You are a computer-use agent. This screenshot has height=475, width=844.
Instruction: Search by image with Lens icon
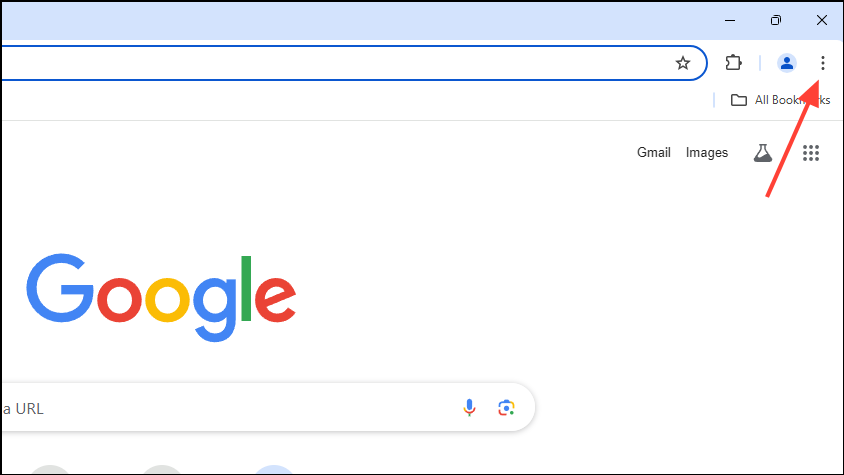[x=507, y=408]
